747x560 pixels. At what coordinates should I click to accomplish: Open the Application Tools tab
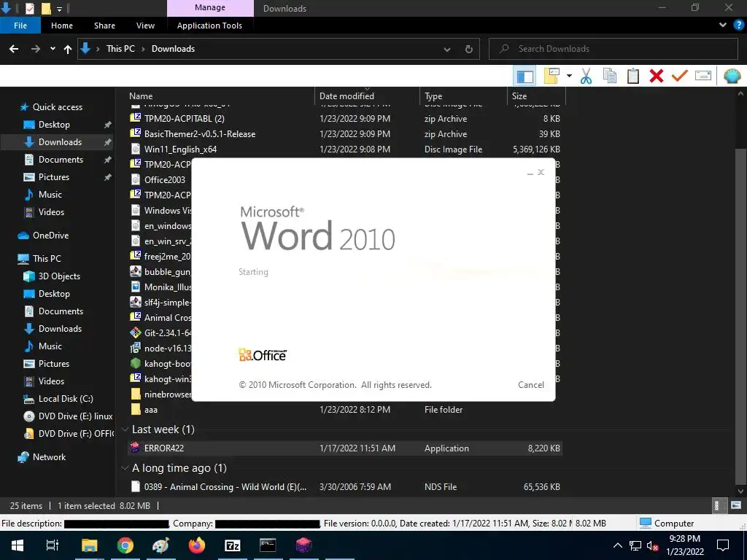tap(209, 26)
